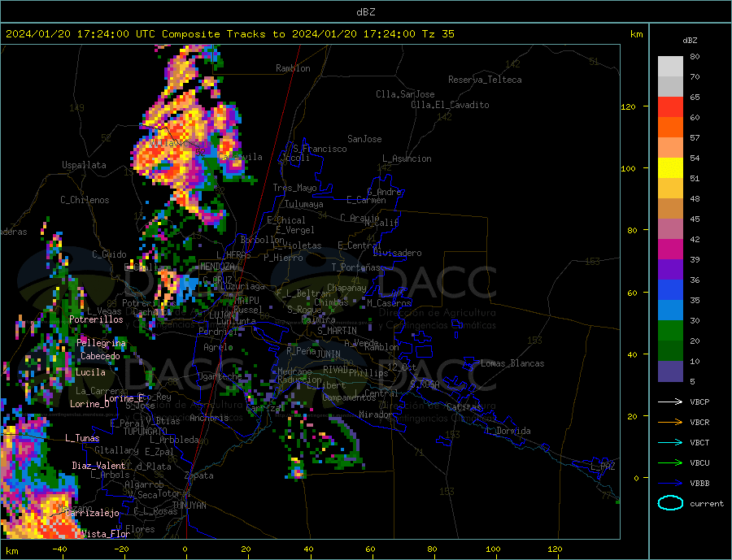Pick the red 60–65 dBZ legend swatch

click(x=670, y=106)
